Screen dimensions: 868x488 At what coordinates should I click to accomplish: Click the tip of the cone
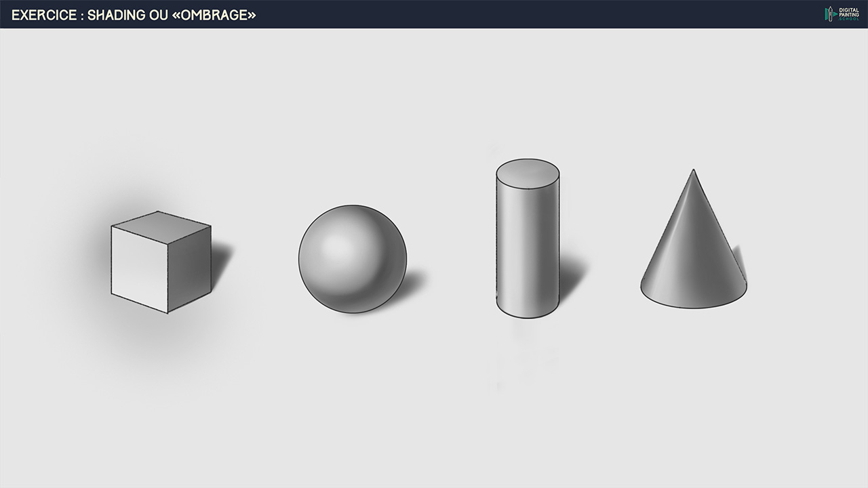tap(692, 171)
